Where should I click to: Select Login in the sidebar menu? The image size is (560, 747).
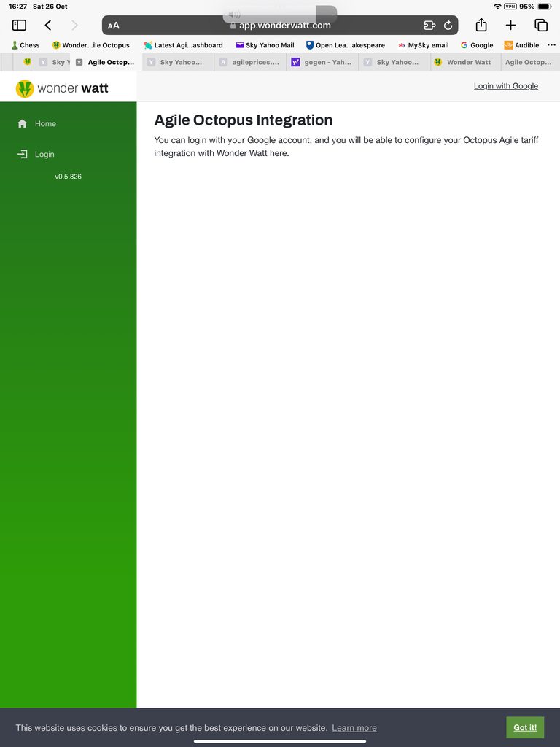[x=44, y=155]
